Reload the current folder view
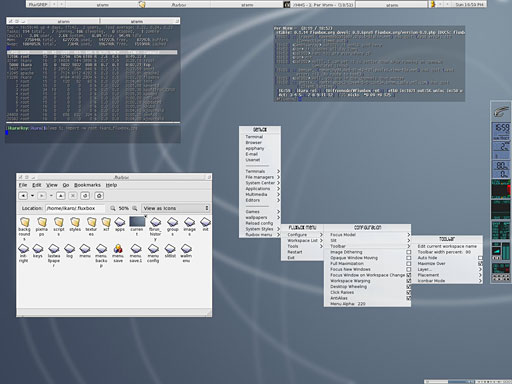 click(x=85, y=196)
